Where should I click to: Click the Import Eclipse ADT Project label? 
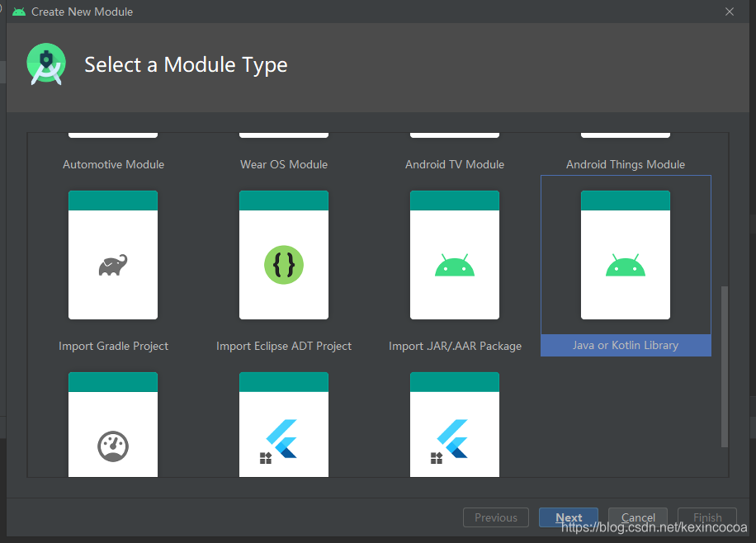(284, 346)
